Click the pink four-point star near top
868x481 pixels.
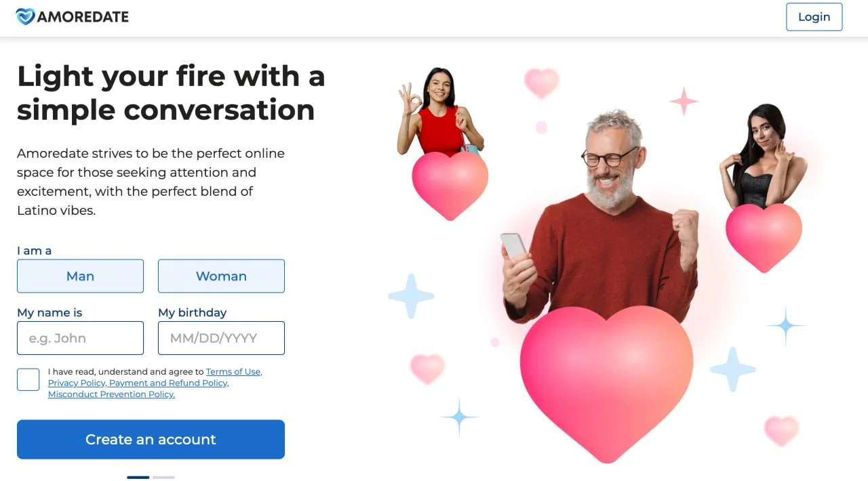tap(684, 101)
